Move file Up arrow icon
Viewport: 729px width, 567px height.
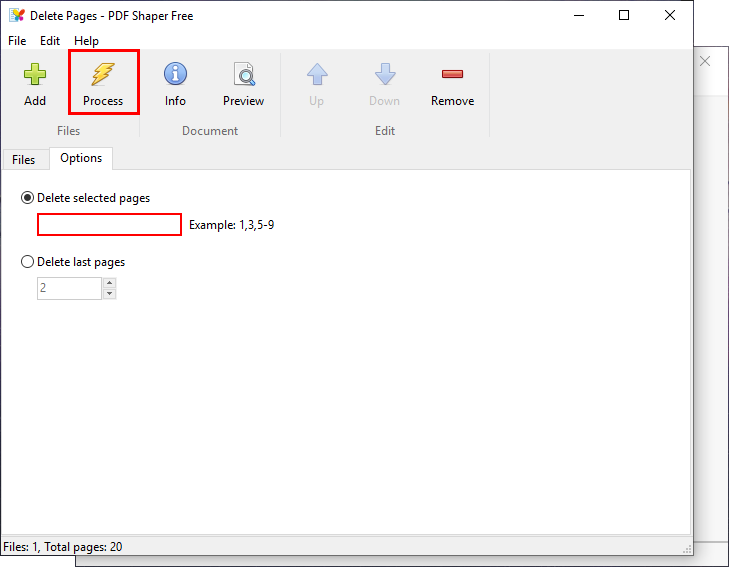(x=317, y=74)
